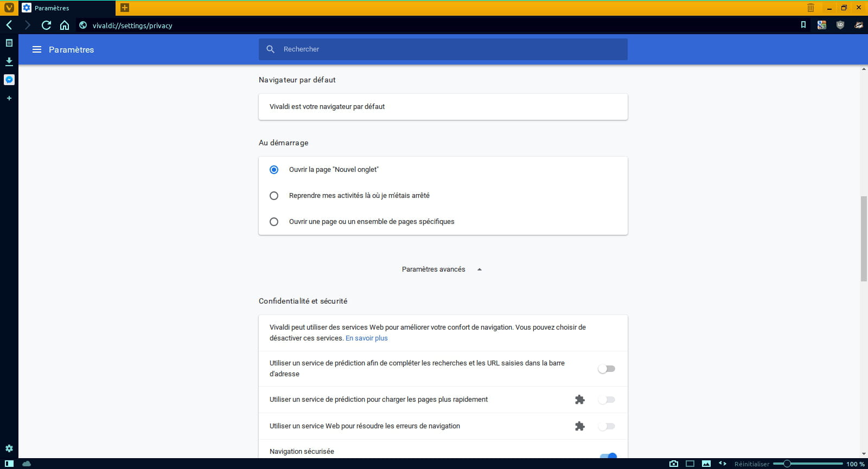Open the downloads panel in the sidebar
868x469 pixels.
[x=9, y=61]
